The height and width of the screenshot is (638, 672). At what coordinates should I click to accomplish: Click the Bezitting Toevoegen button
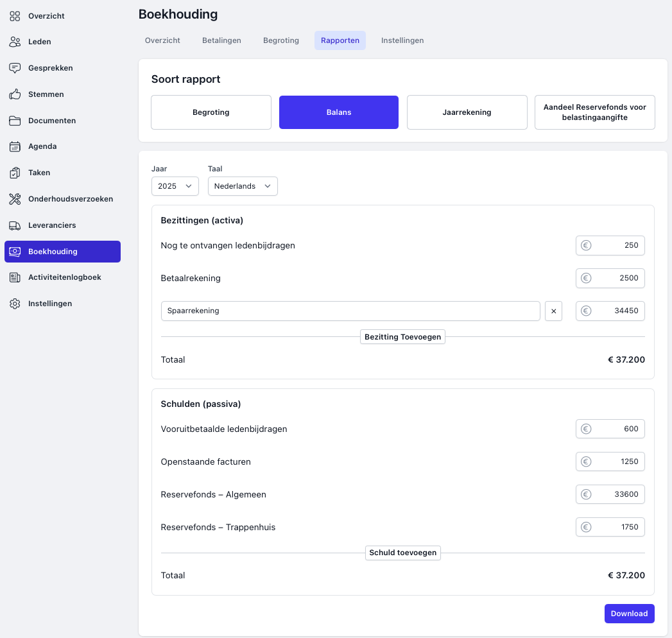pyautogui.click(x=402, y=337)
